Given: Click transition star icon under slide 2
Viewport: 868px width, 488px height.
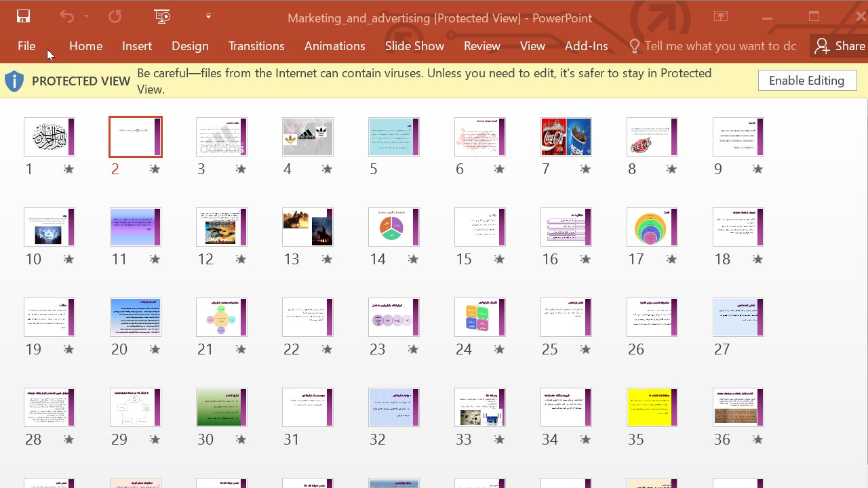Looking at the screenshot, I should 155,169.
